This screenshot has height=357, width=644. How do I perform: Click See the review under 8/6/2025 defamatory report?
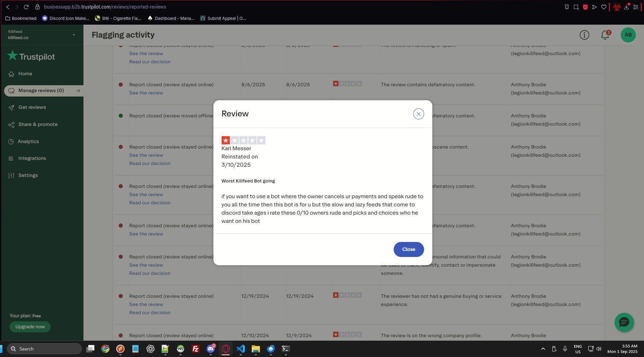[146, 93]
